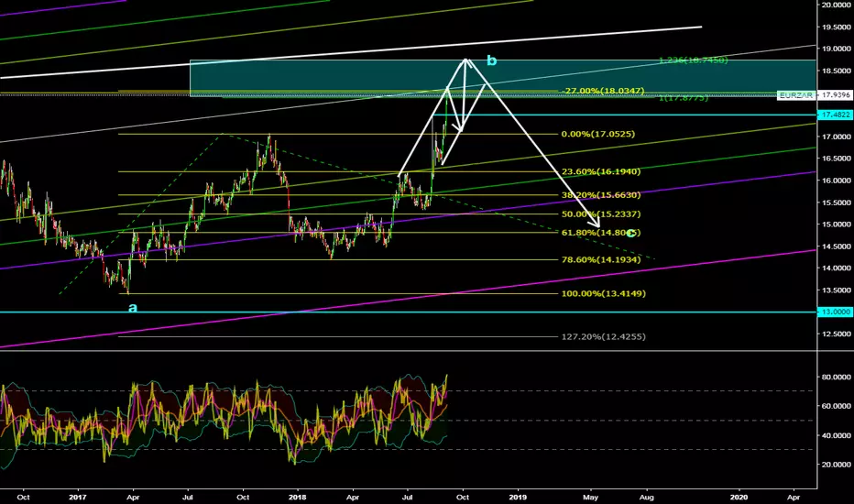Click the 80.0000 indicator scale value
The height and width of the screenshot is (504, 854).
837,377
